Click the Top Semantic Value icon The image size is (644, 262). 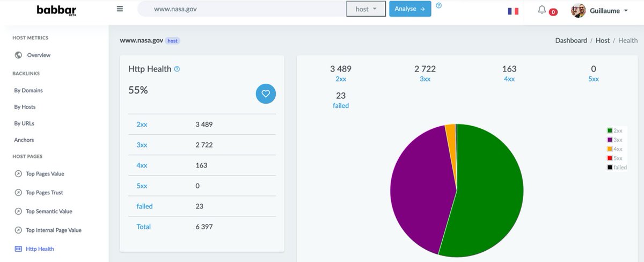point(18,212)
